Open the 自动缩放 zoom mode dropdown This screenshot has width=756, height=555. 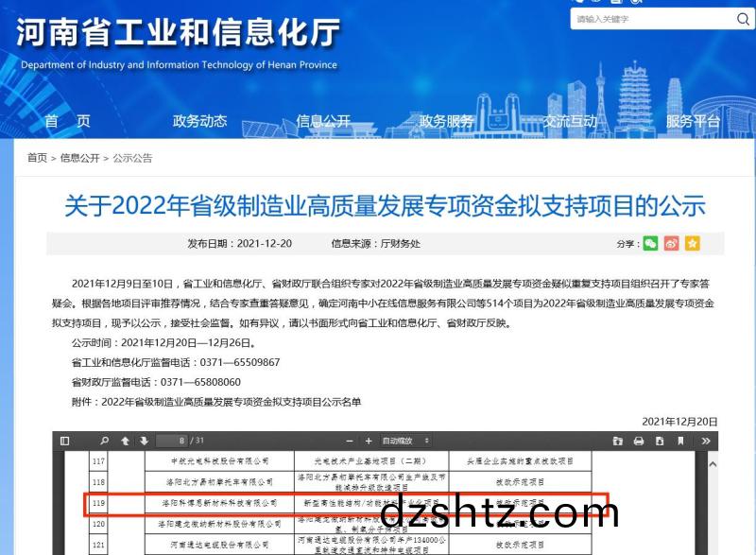pos(411,440)
